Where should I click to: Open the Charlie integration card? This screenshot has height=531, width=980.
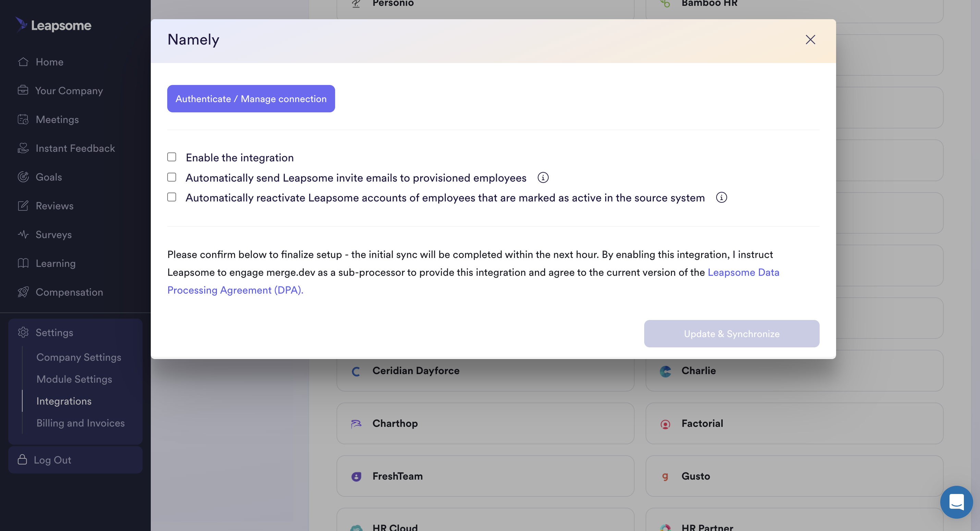pyautogui.click(x=794, y=370)
